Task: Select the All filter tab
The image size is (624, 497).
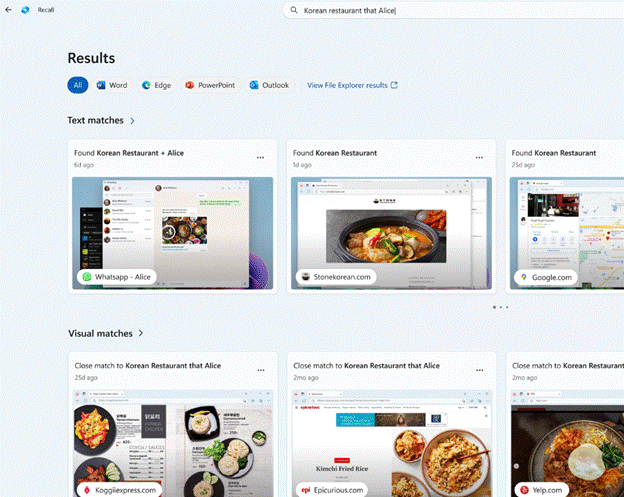Action: pyautogui.click(x=78, y=85)
